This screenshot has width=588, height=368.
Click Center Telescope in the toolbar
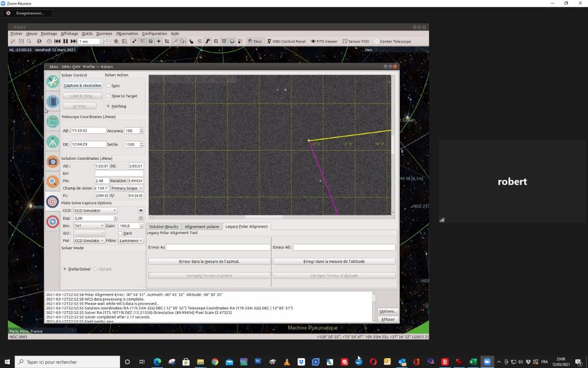coord(392,41)
